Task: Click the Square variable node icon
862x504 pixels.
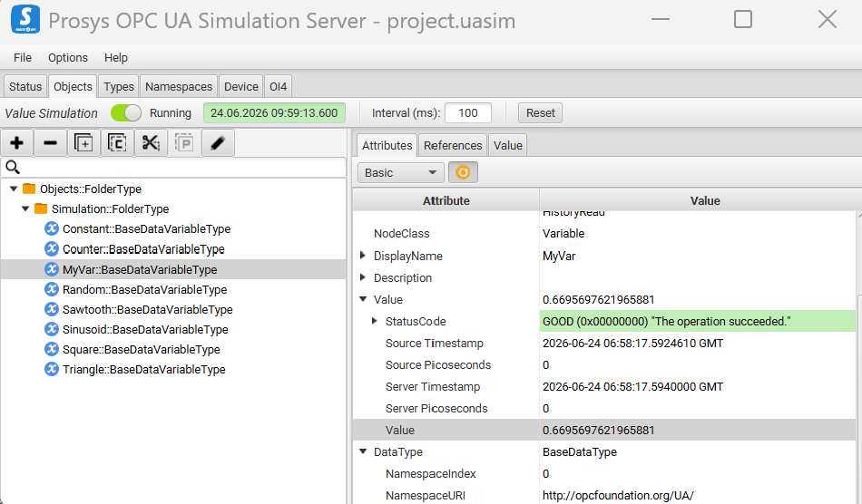Action: (52, 349)
